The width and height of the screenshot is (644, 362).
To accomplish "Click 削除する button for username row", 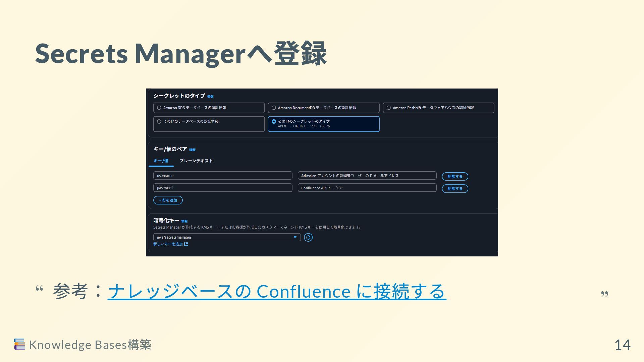I will (x=455, y=176).
